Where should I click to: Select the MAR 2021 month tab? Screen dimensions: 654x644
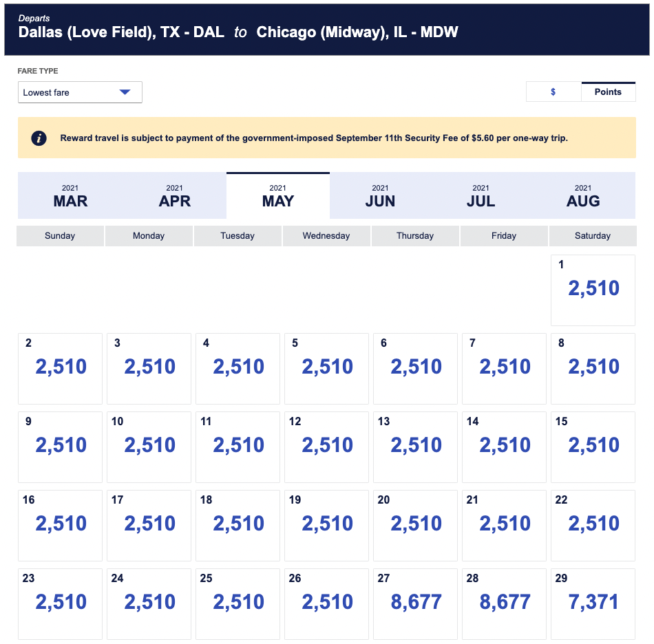pyautogui.click(x=70, y=195)
